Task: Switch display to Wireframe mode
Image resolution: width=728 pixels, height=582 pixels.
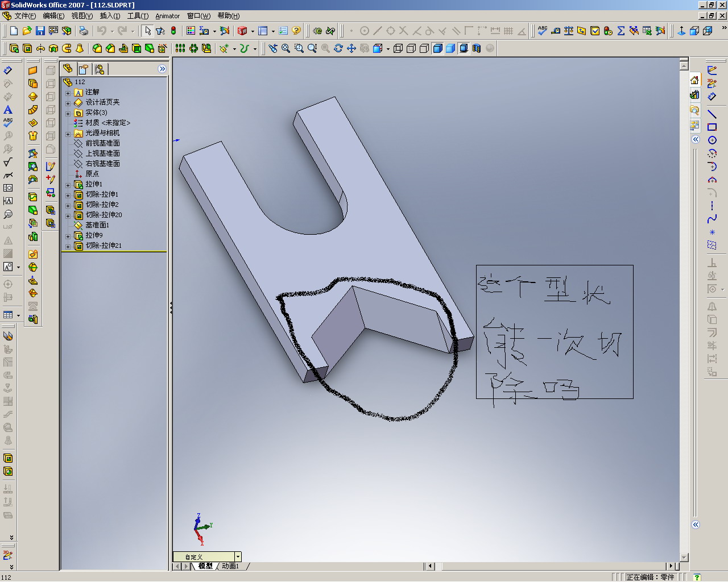Action: pos(398,48)
